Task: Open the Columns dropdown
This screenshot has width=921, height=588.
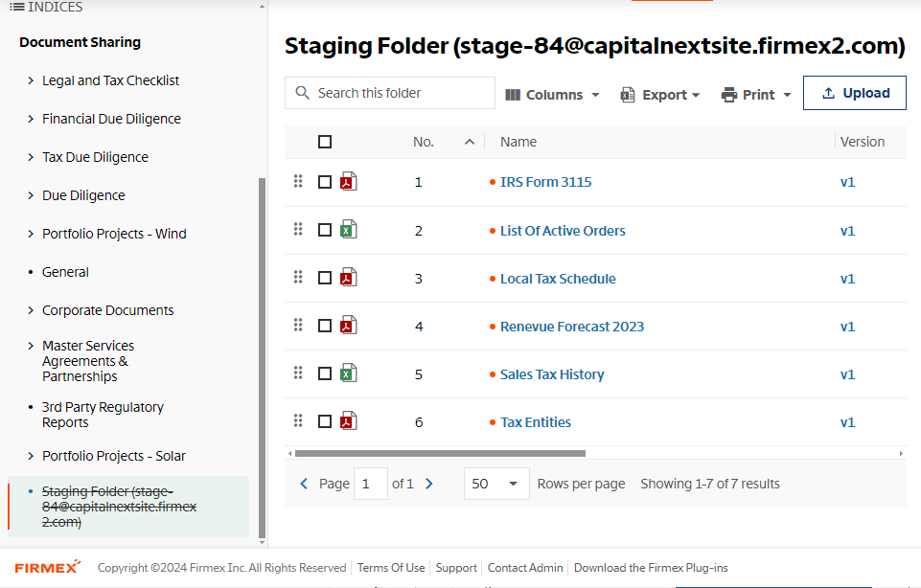Action: coord(552,95)
